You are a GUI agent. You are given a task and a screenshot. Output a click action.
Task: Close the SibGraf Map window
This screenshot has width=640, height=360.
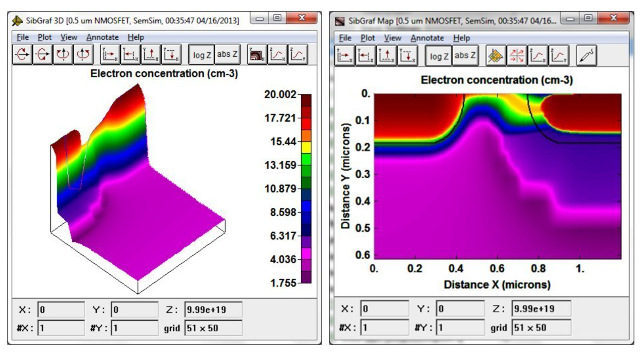613,18
